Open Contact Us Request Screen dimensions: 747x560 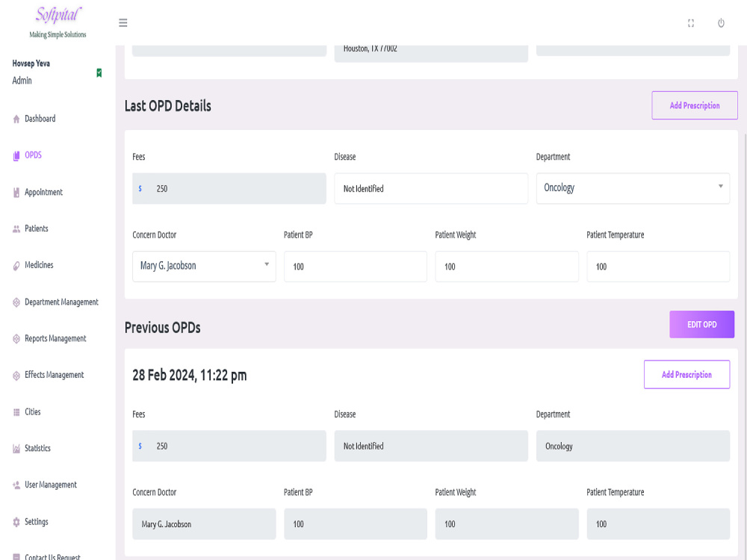tap(52, 557)
